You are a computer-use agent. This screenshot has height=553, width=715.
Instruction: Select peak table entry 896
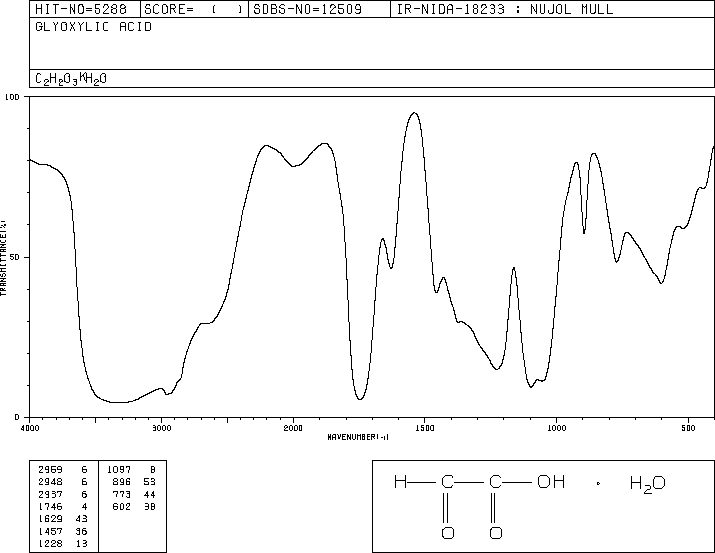point(134,482)
